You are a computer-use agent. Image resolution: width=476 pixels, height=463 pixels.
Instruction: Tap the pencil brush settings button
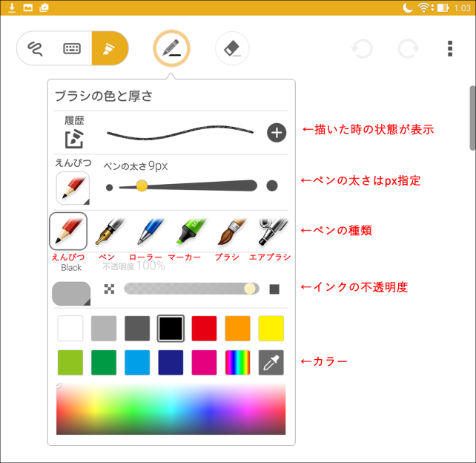171,48
